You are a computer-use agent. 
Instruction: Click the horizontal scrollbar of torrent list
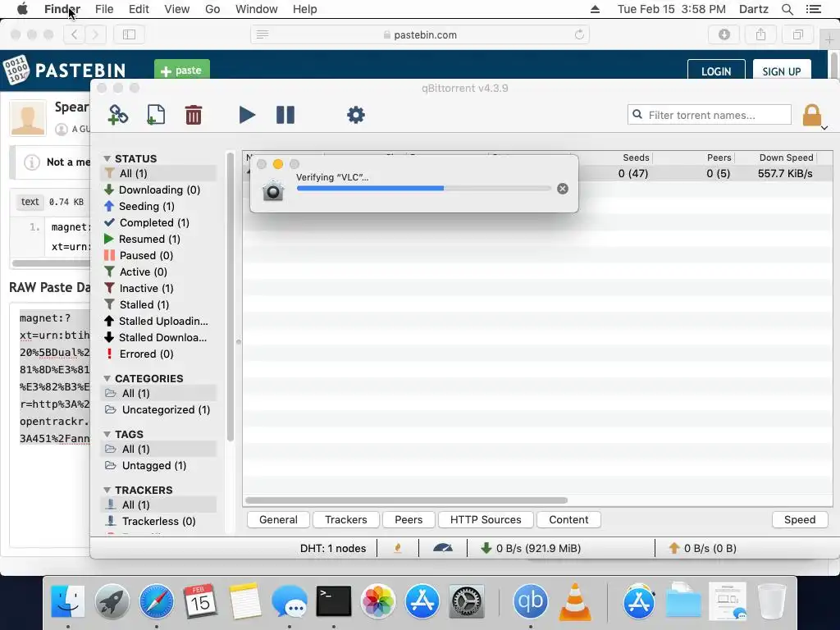point(406,500)
